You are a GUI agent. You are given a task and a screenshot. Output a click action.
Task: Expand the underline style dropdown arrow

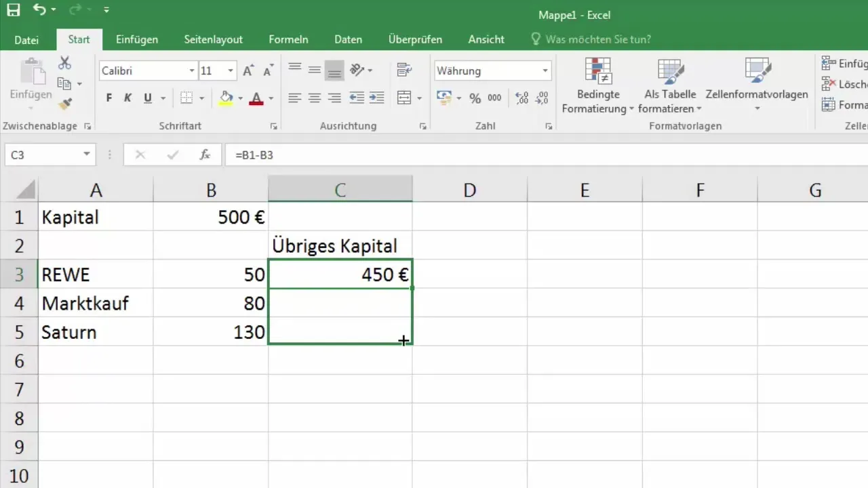(163, 99)
